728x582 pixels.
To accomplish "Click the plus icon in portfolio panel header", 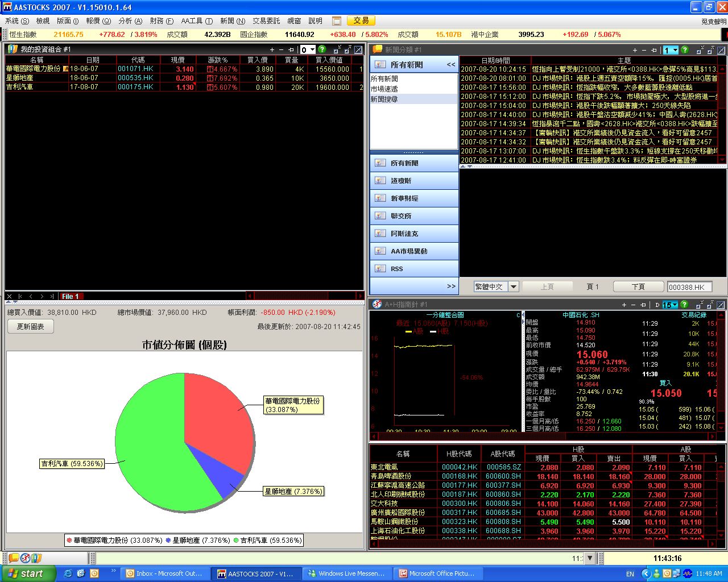I will point(272,50).
